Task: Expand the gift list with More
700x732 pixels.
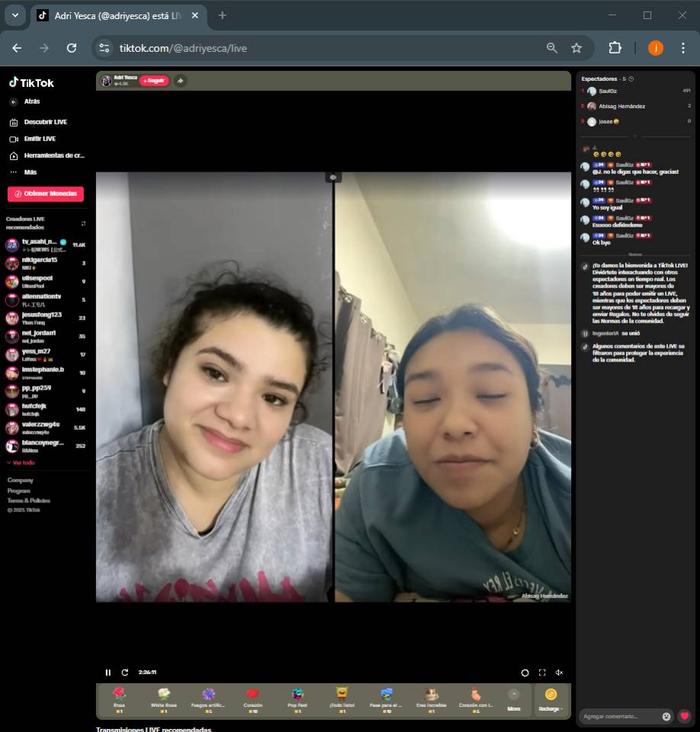Action: [x=513, y=698]
